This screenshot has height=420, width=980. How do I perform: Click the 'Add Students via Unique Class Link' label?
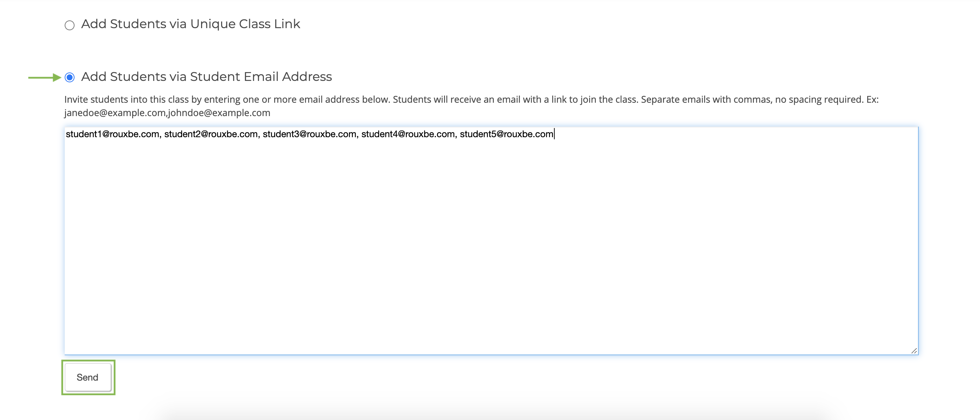[x=191, y=24]
